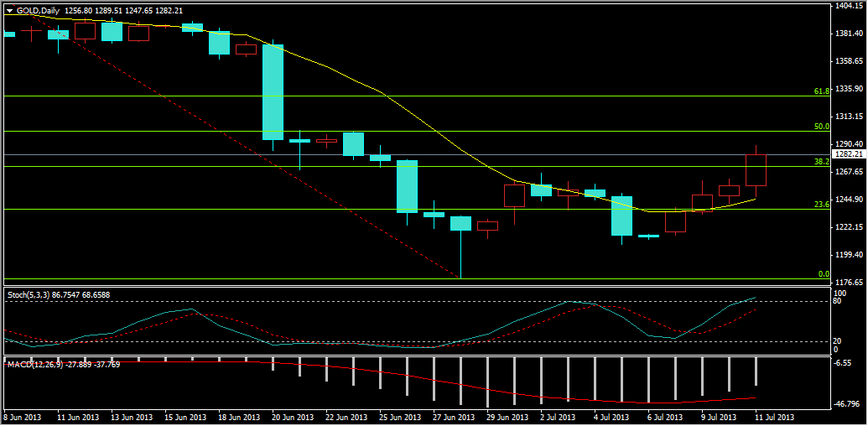Viewport: 868px width, 426px height.
Task: Click the 15 Jun 2013 date label
Action: pos(185,417)
